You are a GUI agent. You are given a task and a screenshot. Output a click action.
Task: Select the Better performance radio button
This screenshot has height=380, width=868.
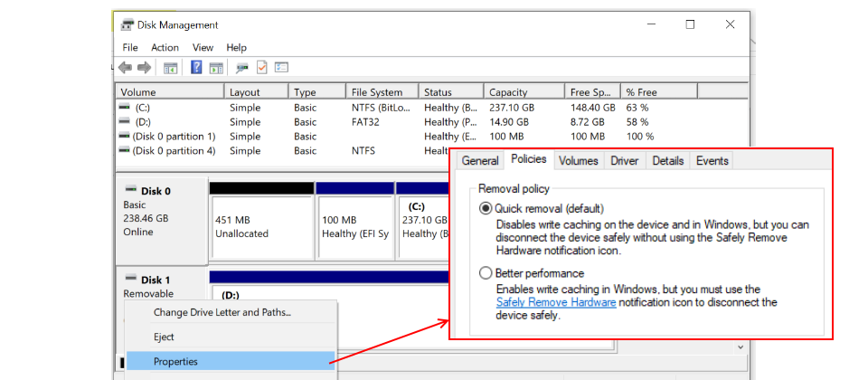[486, 273]
